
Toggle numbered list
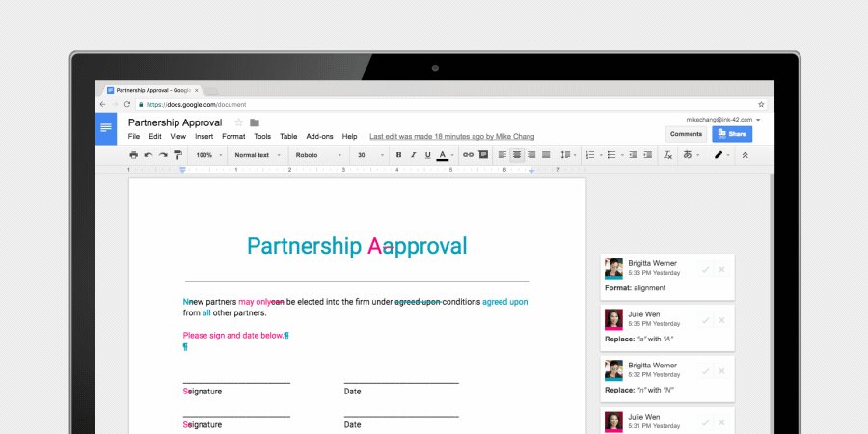click(590, 155)
